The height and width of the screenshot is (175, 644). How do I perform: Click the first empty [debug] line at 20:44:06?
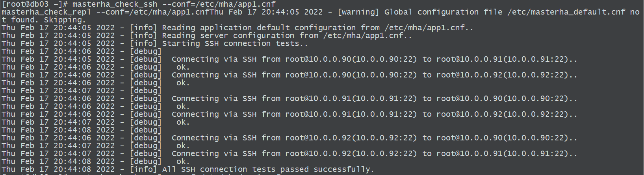[x=82, y=51]
